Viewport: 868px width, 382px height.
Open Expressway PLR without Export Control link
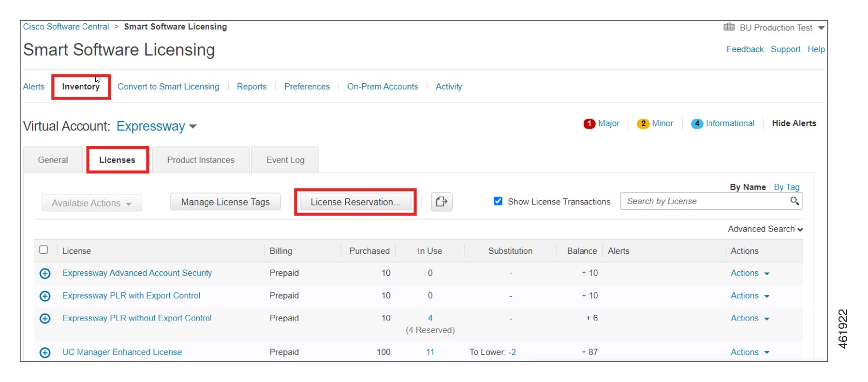click(137, 318)
